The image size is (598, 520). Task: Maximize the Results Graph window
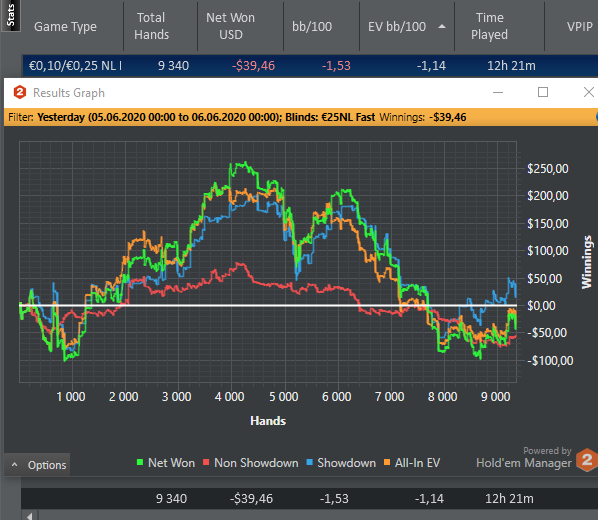click(543, 92)
